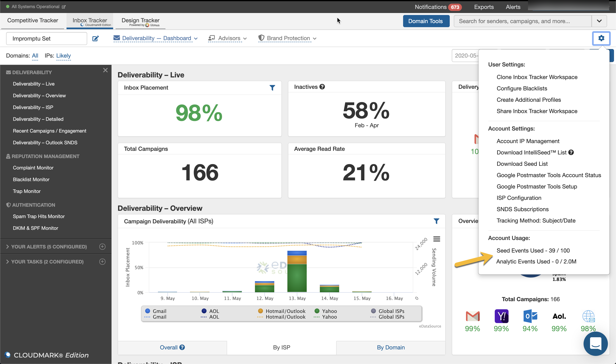The image size is (616, 364).
Task: Click the 13. May stacked bar
Action: click(297, 271)
